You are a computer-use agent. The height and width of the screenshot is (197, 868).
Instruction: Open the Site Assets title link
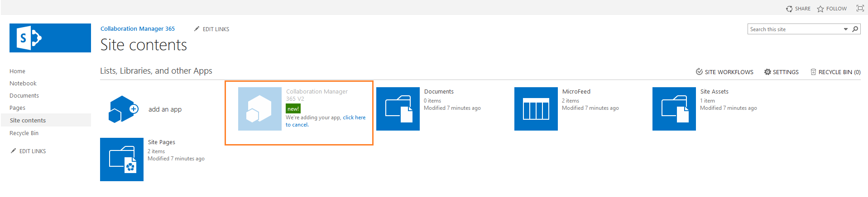tap(714, 91)
